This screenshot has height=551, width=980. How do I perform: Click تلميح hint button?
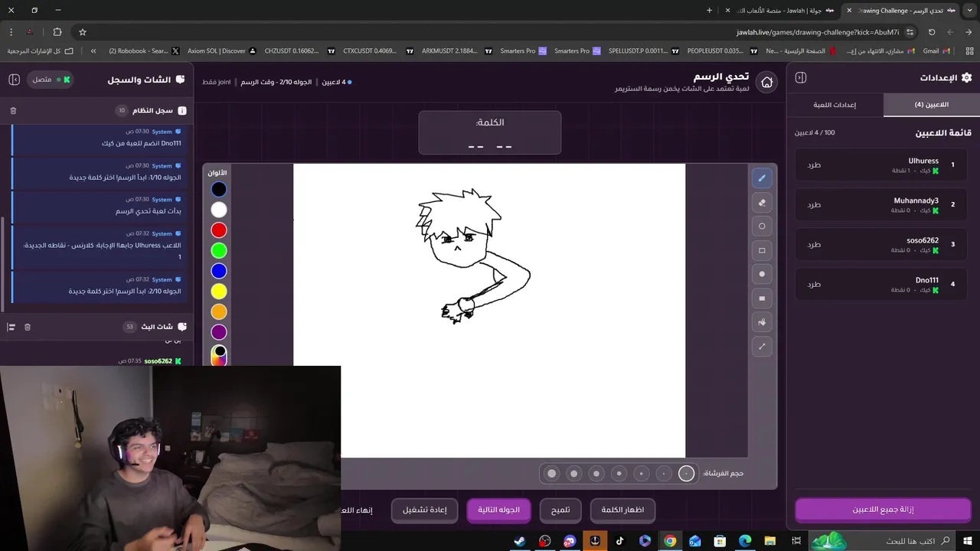(x=560, y=510)
